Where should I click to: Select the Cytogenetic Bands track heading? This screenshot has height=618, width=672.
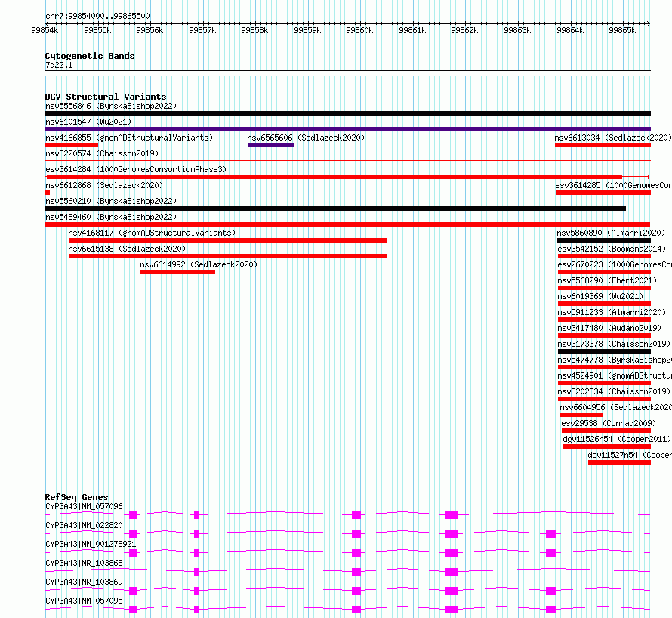[90, 56]
